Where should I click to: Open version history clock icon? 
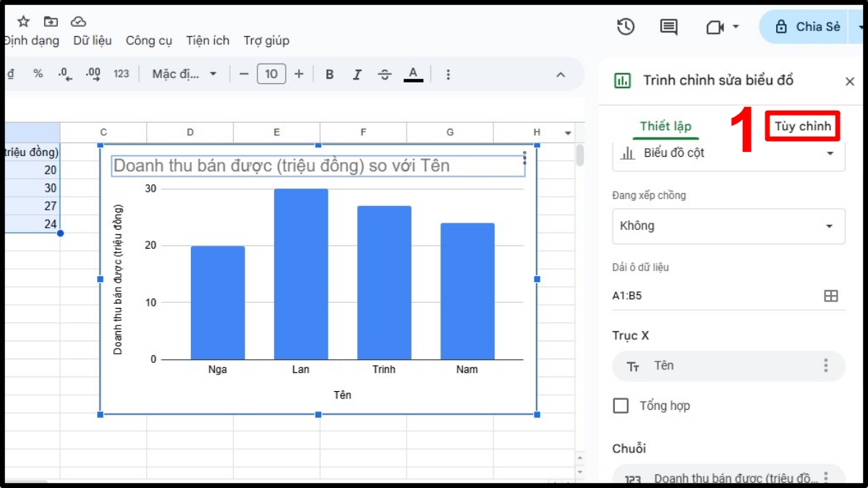click(x=626, y=27)
